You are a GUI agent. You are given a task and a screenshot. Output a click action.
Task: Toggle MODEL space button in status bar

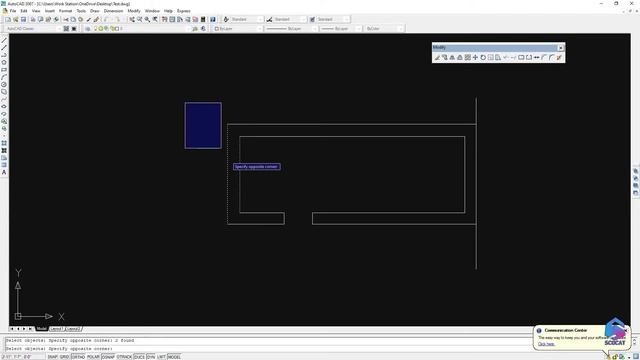click(x=174, y=357)
